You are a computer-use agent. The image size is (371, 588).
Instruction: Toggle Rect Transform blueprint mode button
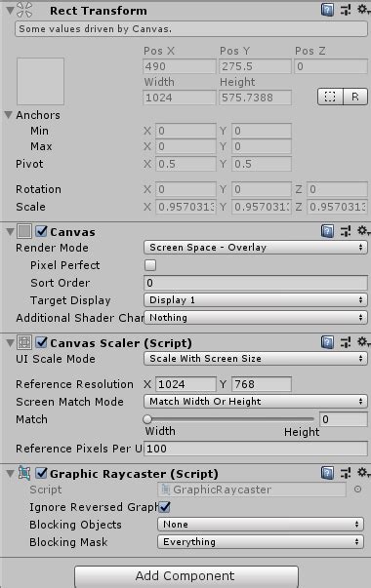pos(330,97)
